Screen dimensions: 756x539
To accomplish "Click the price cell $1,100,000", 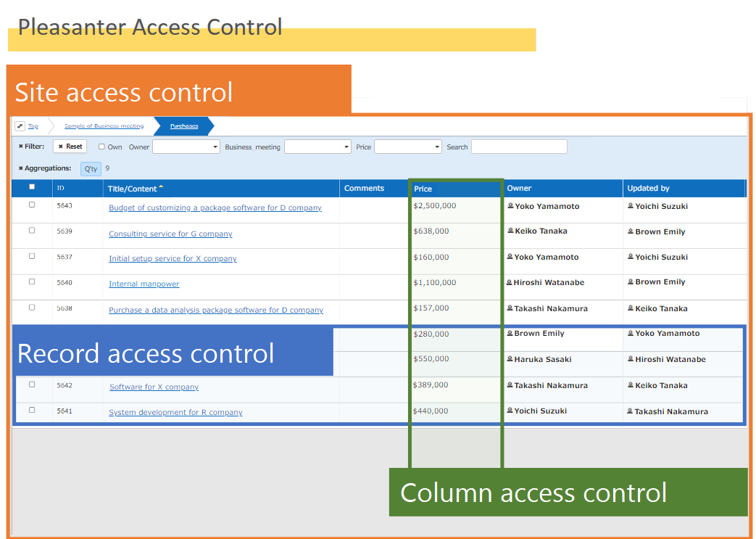I will point(435,283).
